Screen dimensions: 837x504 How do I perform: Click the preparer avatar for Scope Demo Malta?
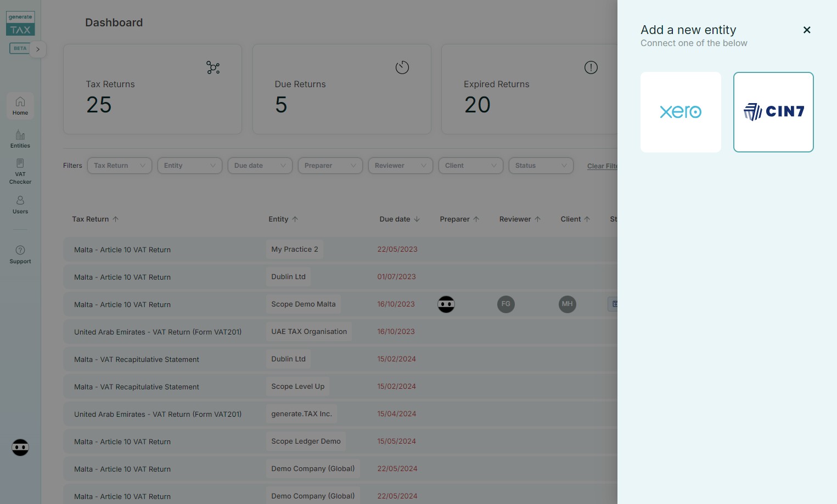[x=446, y=304]
